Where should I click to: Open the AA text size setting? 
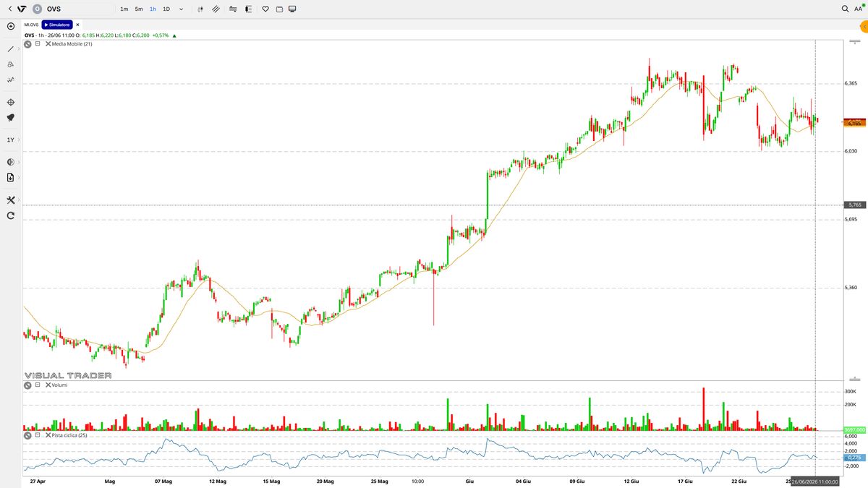click(859, 9)
